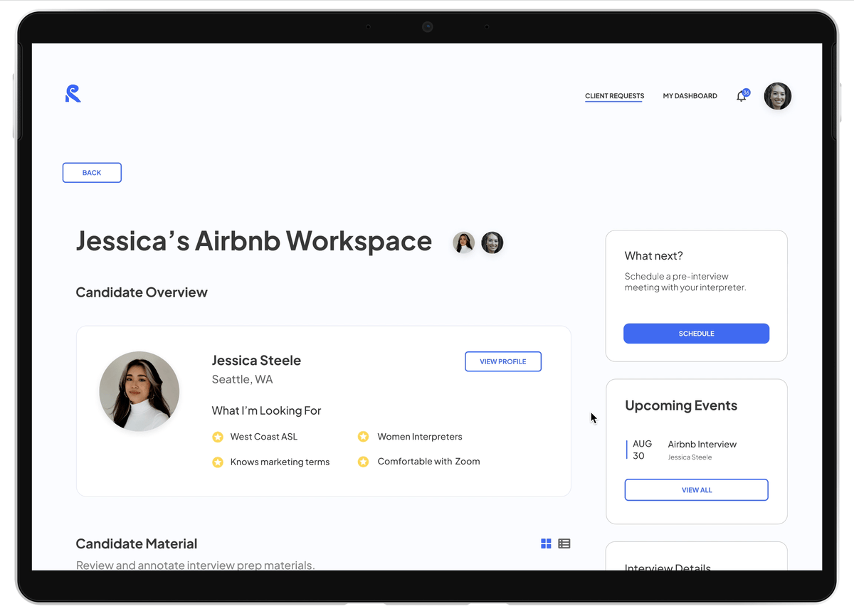
Task: Open the Client Requests tab
Action: [614, 96]
